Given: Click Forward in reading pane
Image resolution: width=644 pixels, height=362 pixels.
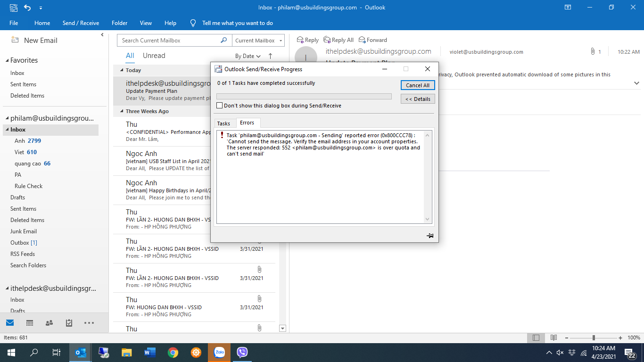Looking at the screenshot, I should (x=373, y=40).
